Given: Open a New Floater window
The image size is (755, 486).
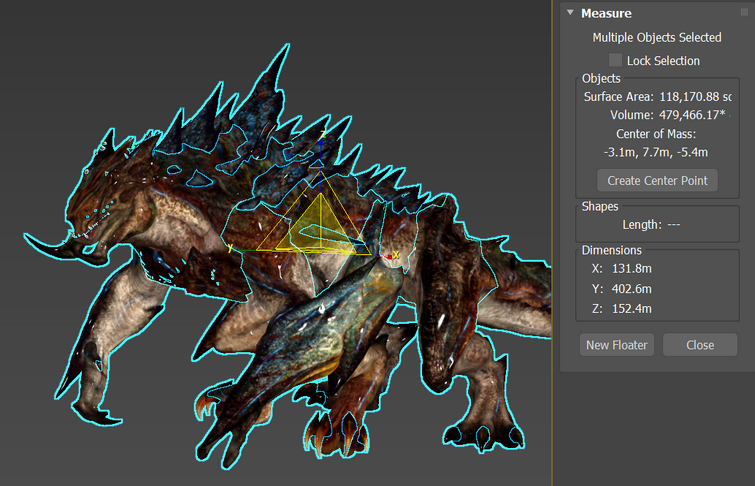Looking at the screenshot, I should pos(617,345).
